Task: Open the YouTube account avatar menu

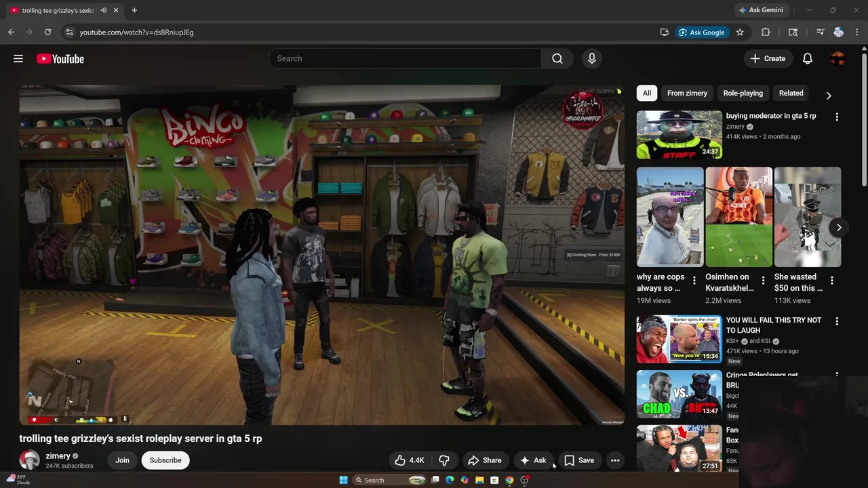Action: tap(837, 59)
